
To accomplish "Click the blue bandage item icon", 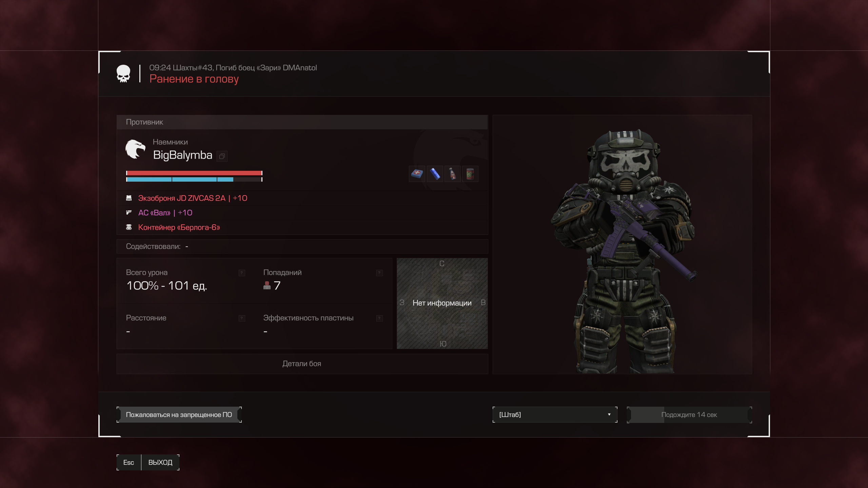I will click(435, 174).
